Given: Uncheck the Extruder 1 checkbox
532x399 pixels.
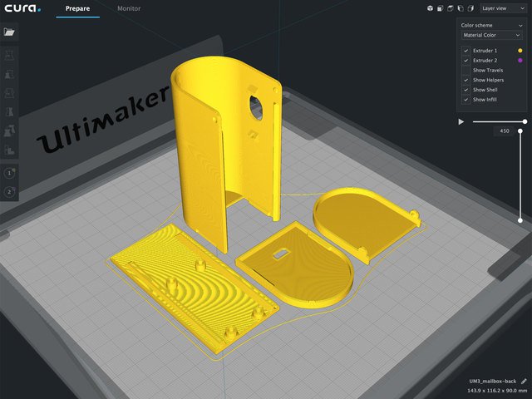Looking at the screenshot, I should coord(465,51).
